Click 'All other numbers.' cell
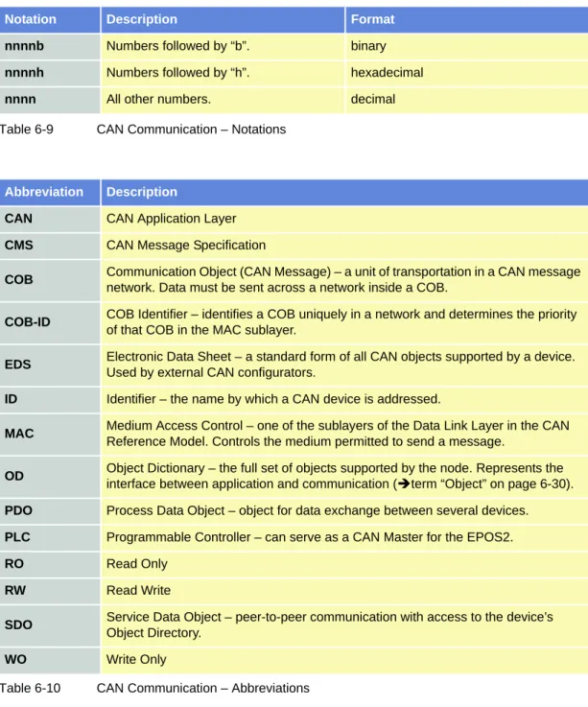 click(223, 100)
